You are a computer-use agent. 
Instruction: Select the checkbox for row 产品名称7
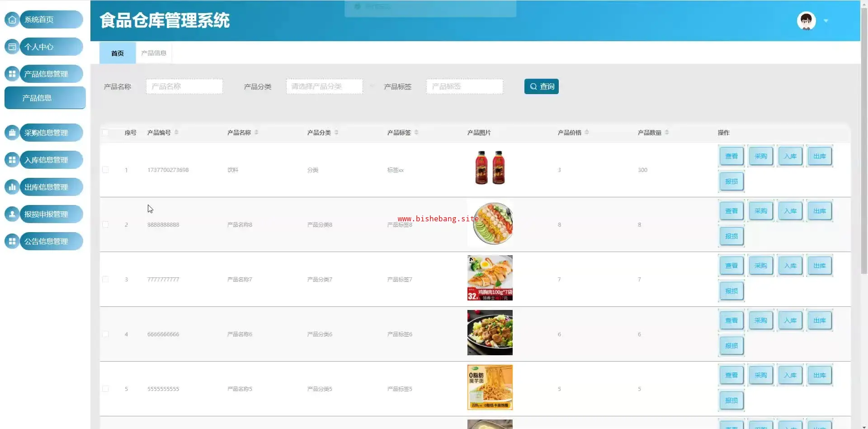click(x=105, y=279)
